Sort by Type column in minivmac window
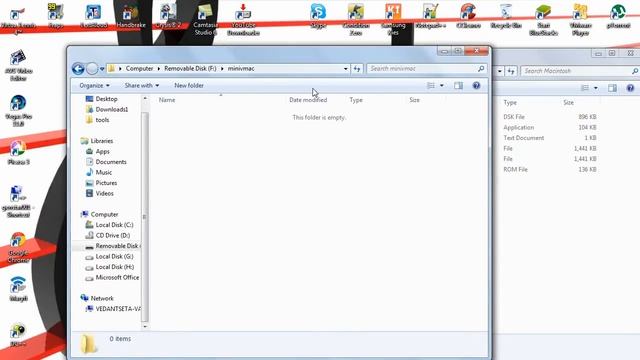 point(356,100)
